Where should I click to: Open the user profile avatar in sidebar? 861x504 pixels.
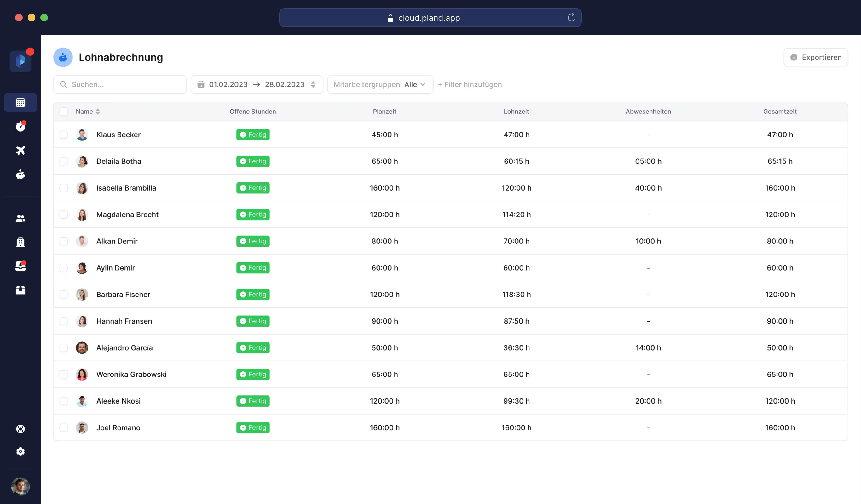click(20, 486)
